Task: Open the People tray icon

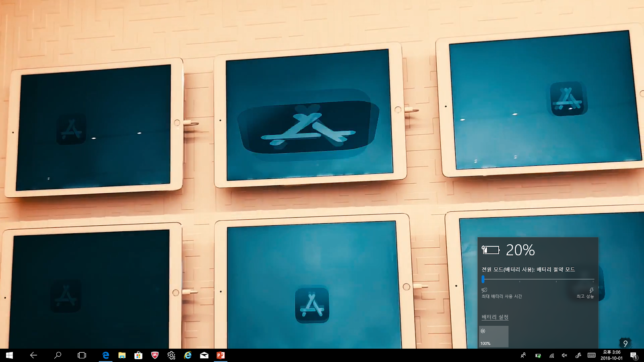Action: (523, 355)
